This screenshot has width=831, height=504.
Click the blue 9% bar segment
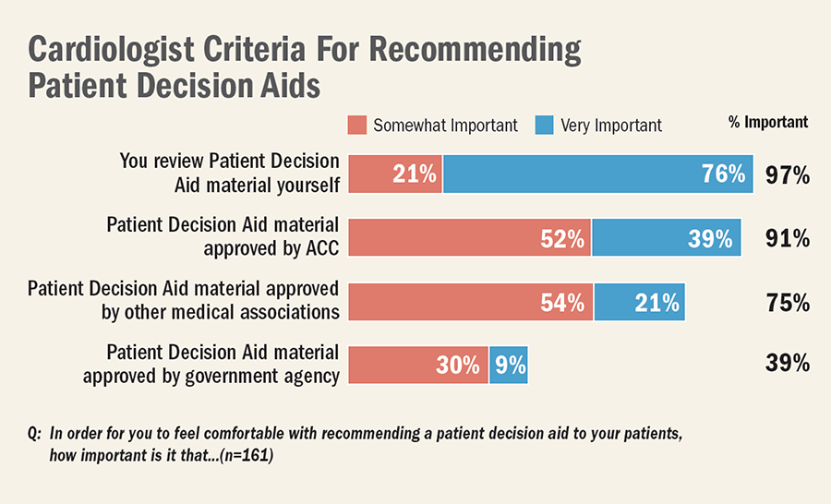pyautogui.click(x=508, y=366)
